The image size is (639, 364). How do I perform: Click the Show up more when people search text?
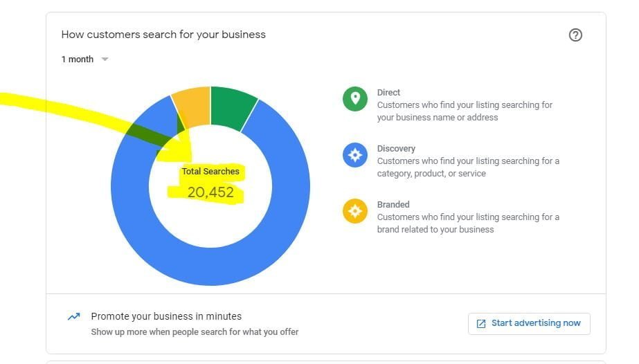[195, 331]
